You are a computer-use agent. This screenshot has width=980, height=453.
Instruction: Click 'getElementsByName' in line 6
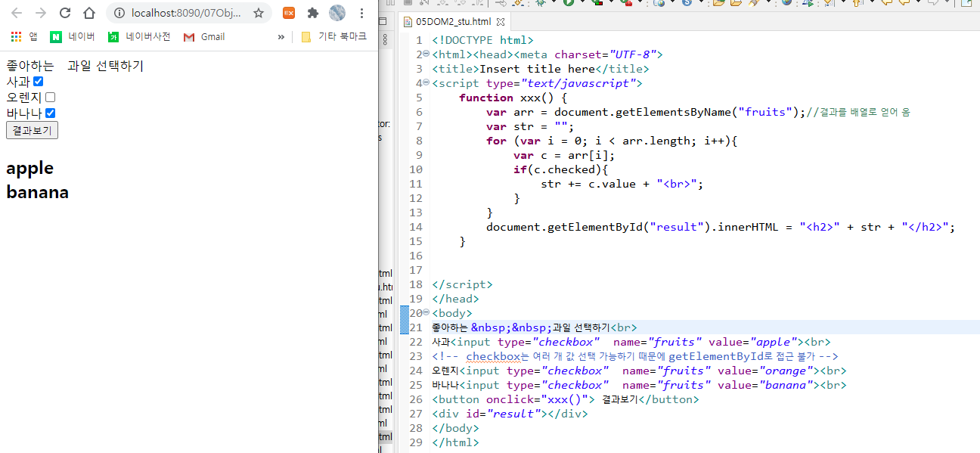674,112
